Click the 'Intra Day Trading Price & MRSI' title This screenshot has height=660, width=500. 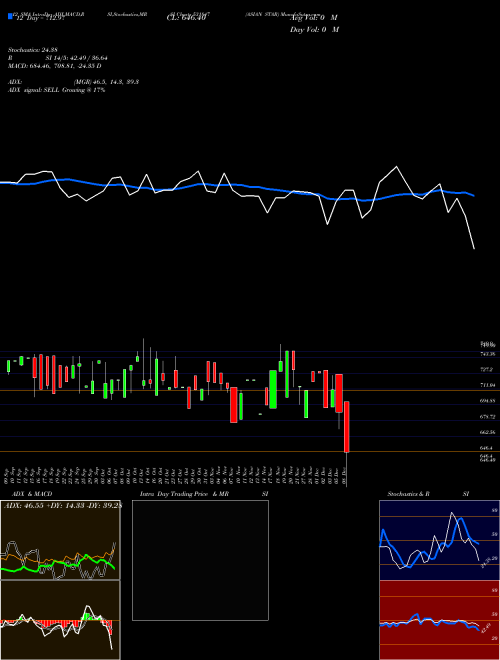(204, 494)
